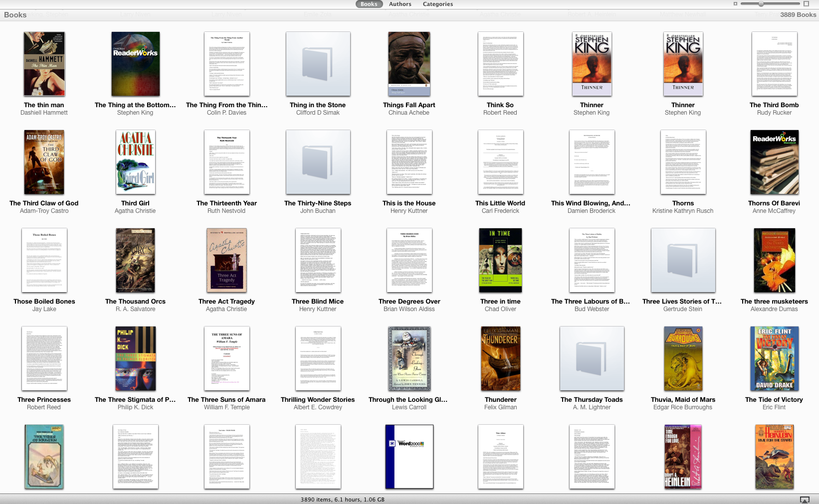Image resolution: width=819 pixels, height=504 pixels.
Task: Click the author name 'Rudy Rucker'
Action: tap(774, 113)
